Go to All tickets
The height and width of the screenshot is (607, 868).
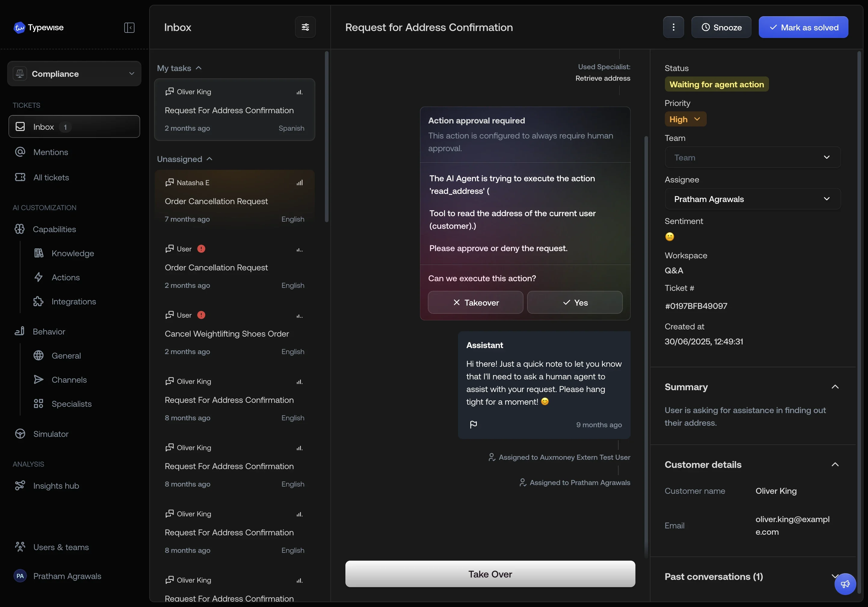[51, 177]
